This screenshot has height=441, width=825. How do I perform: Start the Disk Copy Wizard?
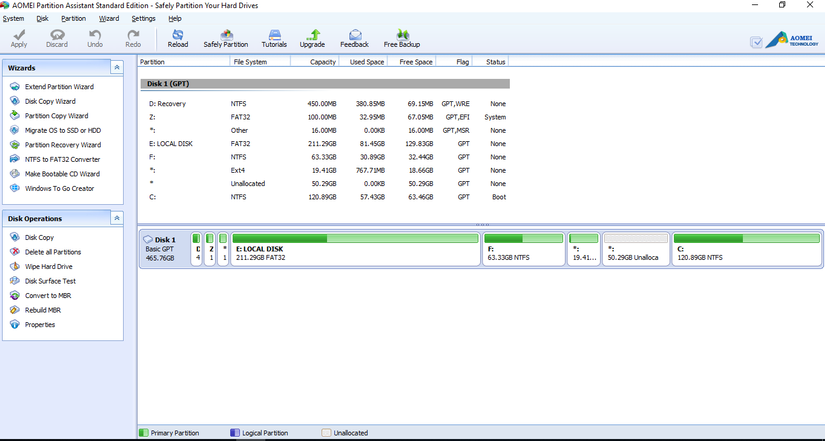coord(50,101)
